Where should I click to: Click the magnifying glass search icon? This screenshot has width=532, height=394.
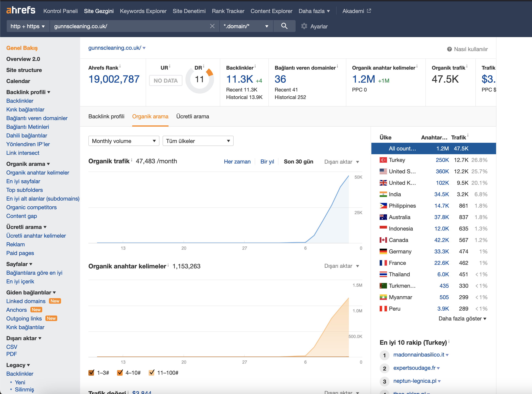(284, 26)
